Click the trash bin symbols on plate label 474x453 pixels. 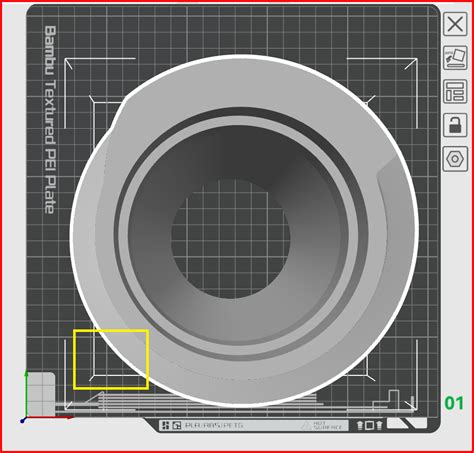pos(369,425)
